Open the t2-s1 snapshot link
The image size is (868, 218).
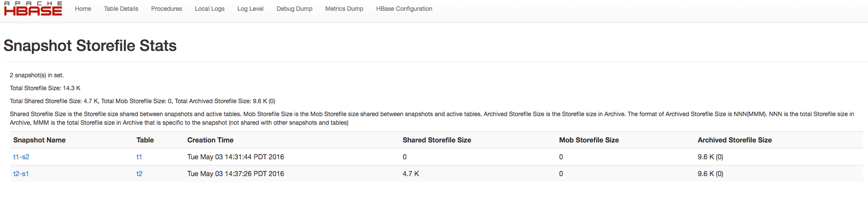[21, 174]
